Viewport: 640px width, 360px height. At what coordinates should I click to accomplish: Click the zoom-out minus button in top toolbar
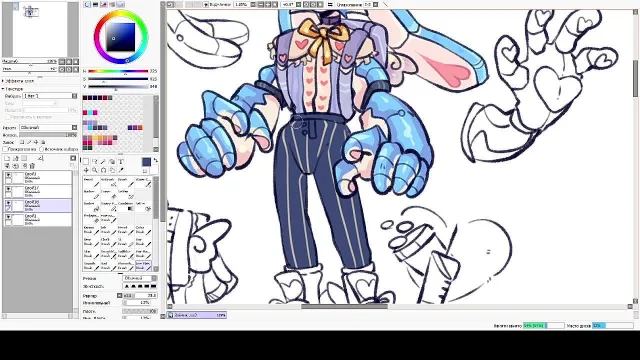pyautogui.click(x=260, y=4)
